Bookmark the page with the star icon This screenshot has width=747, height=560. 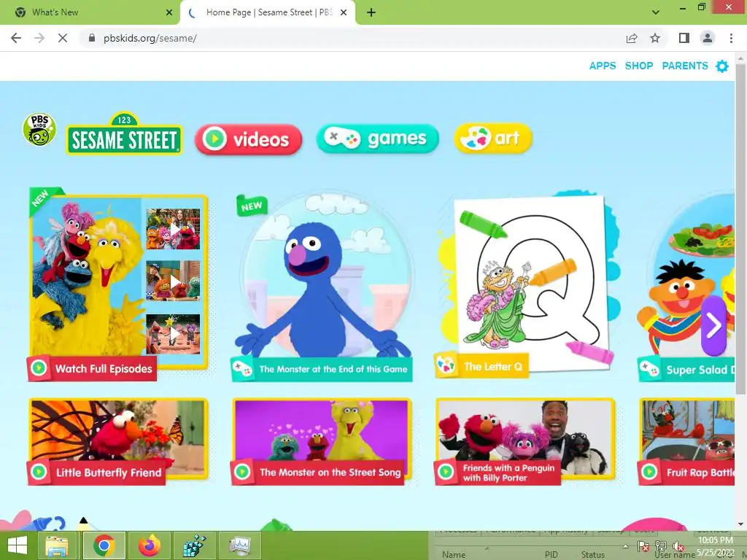[x=655, y=38]
